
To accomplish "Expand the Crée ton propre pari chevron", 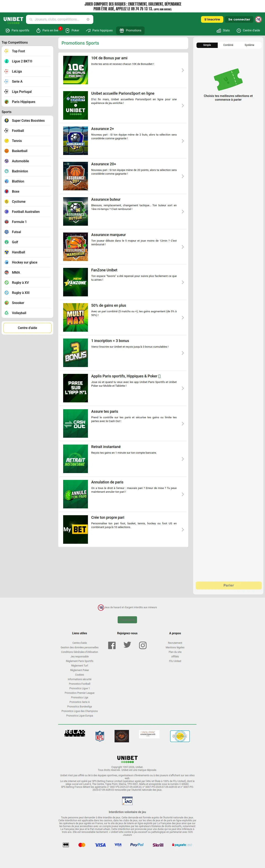I will pyautogui.click(x=183, y=530).
